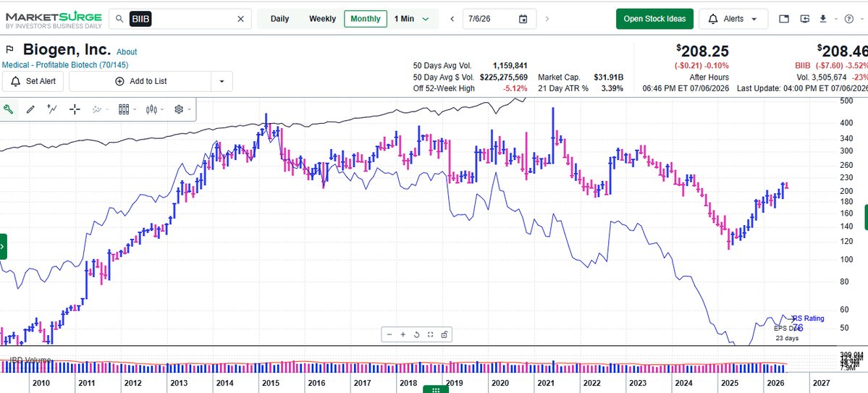This screenshot has height=393, width=868.
Task: Click the BIIB symbol search field
Action: [180, 19]
